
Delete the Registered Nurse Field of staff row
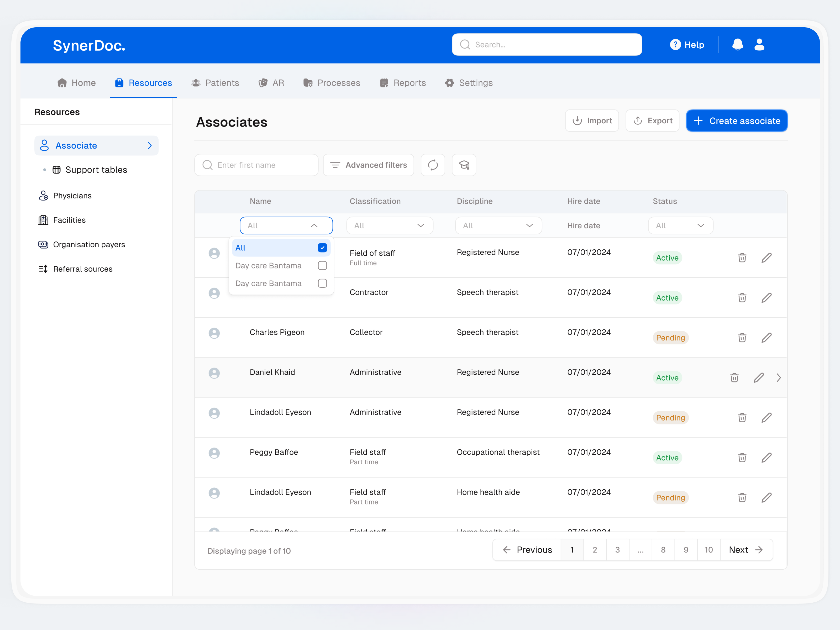point(742,258)
